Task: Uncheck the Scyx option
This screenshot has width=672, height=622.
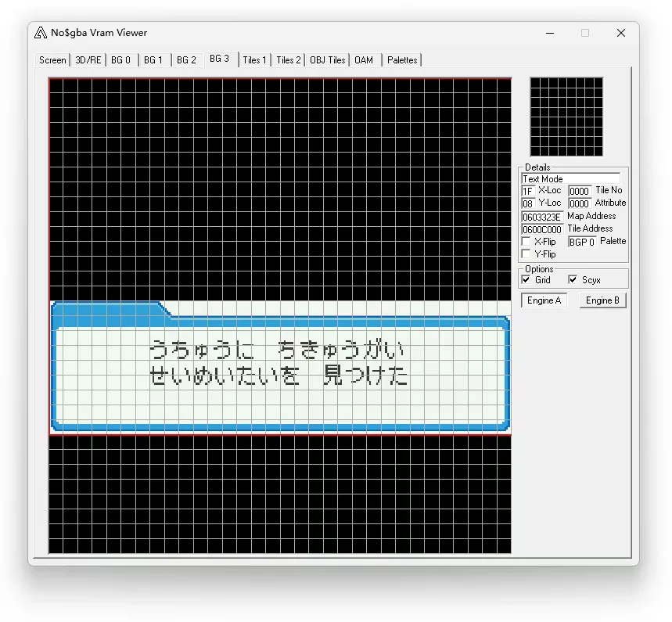Action: [573, 280]
